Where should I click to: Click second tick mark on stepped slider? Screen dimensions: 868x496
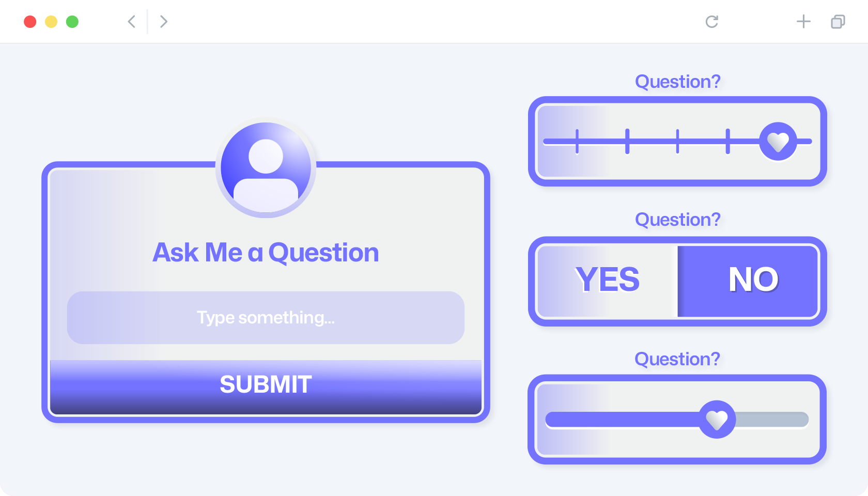pos(627,141)
